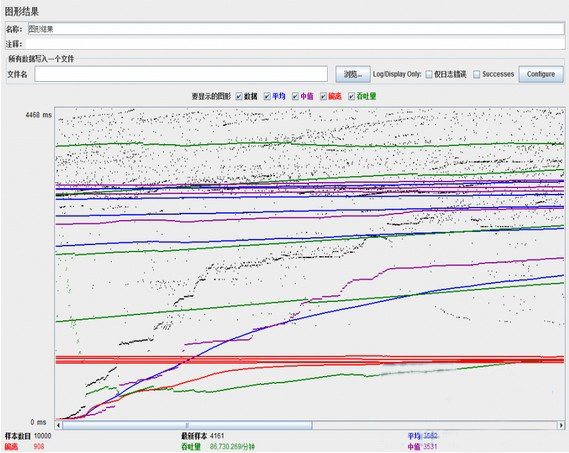Enable the 仅日志错误 checkbox
This screenshot has height=453, width=569.
429,74
